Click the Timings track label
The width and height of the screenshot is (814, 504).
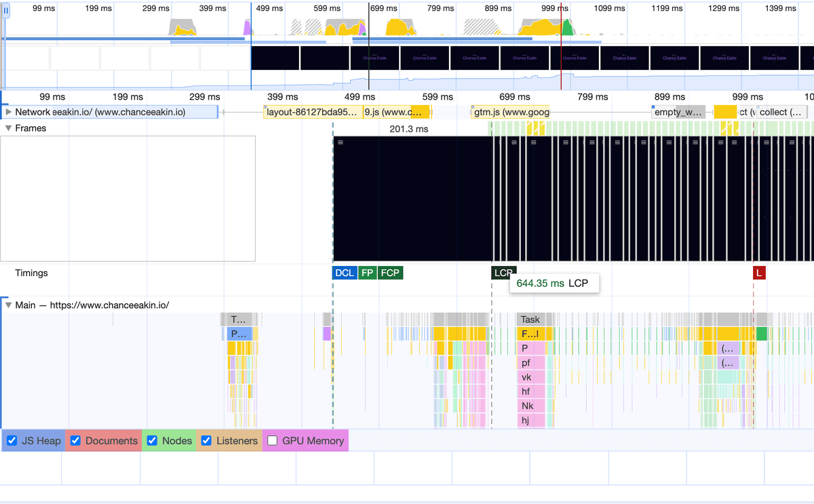tap(32, 273)
